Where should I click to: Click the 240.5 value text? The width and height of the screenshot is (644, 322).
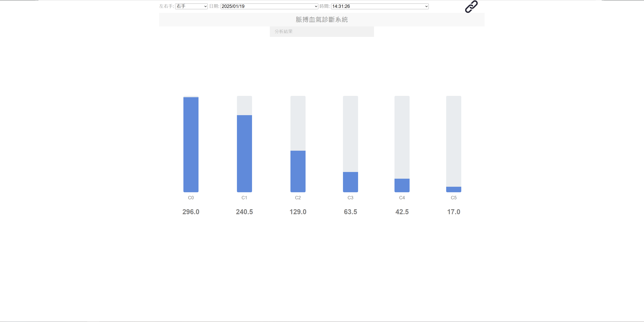coord(244,212)
